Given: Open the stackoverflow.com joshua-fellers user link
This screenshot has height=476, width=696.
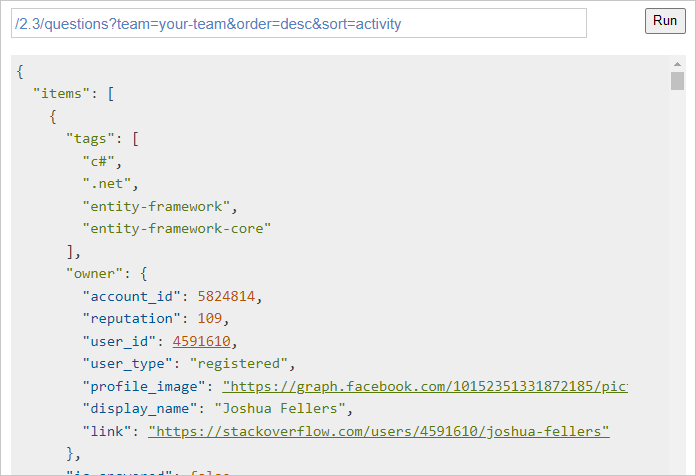Looking at the screenshot, I should pos(379,431).
